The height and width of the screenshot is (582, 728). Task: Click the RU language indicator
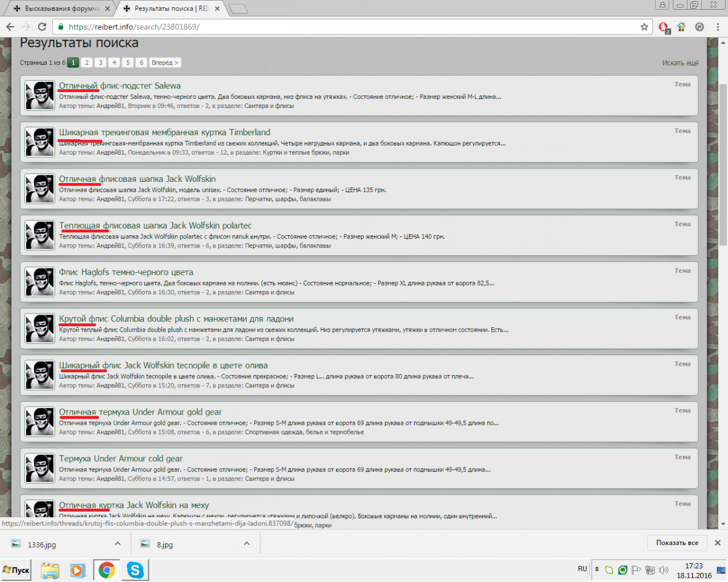point(582,569)
